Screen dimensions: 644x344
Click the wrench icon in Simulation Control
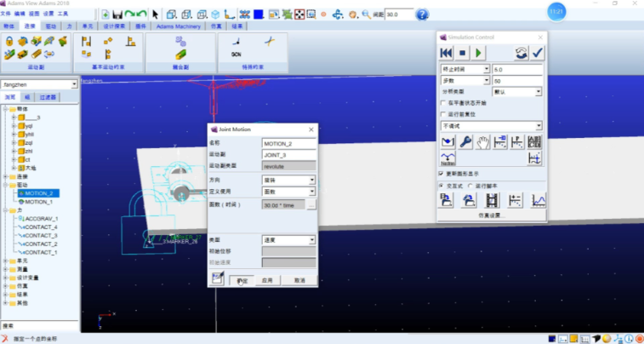click(465, 141)
